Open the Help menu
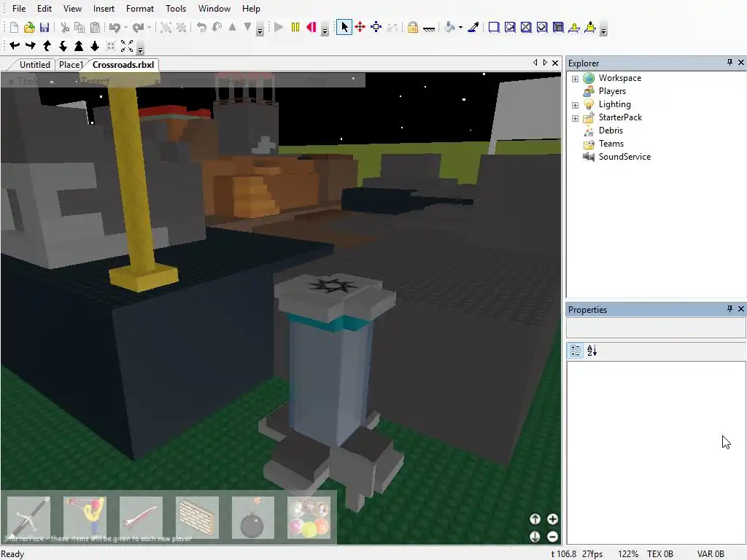This screenshot has height=560, width=747. click(251, 9)
